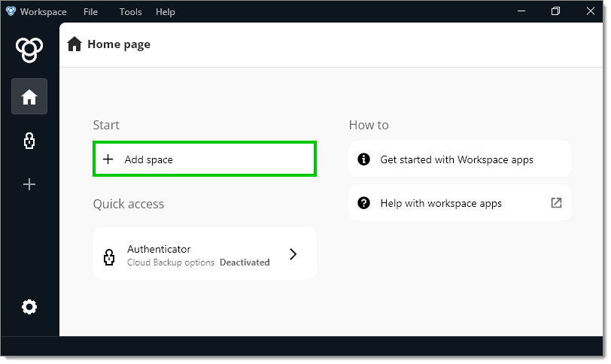Click the info icon on Get started card

coord(363,159)
